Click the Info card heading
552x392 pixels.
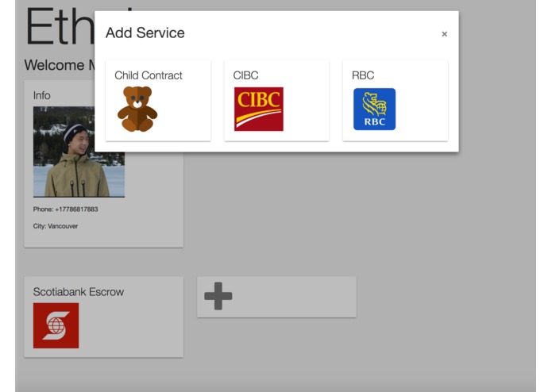tap(41, 95)
